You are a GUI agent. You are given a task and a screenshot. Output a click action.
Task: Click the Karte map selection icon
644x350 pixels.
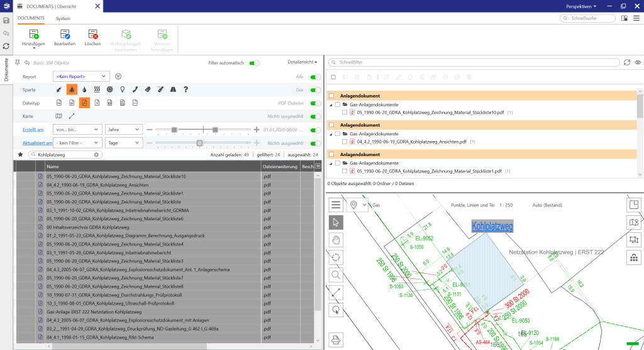59,116
